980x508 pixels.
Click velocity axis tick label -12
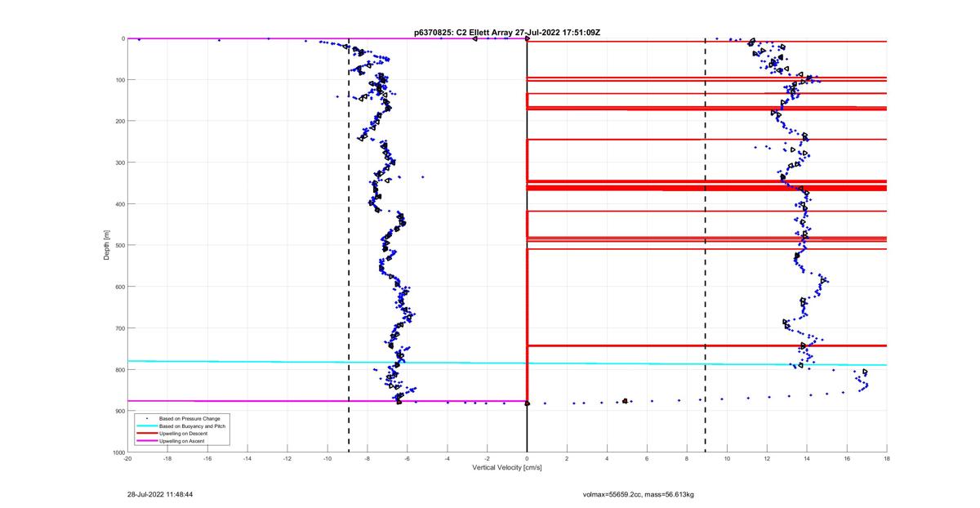point(287,459)
